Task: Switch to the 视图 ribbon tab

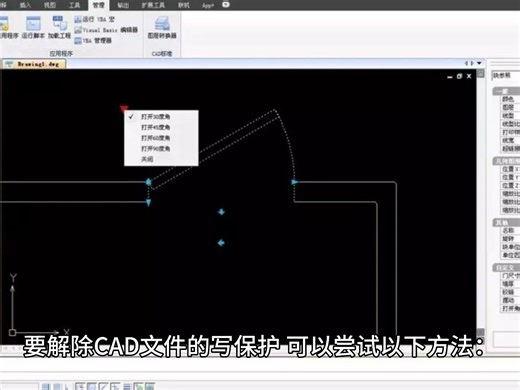Action: (50, 5)
